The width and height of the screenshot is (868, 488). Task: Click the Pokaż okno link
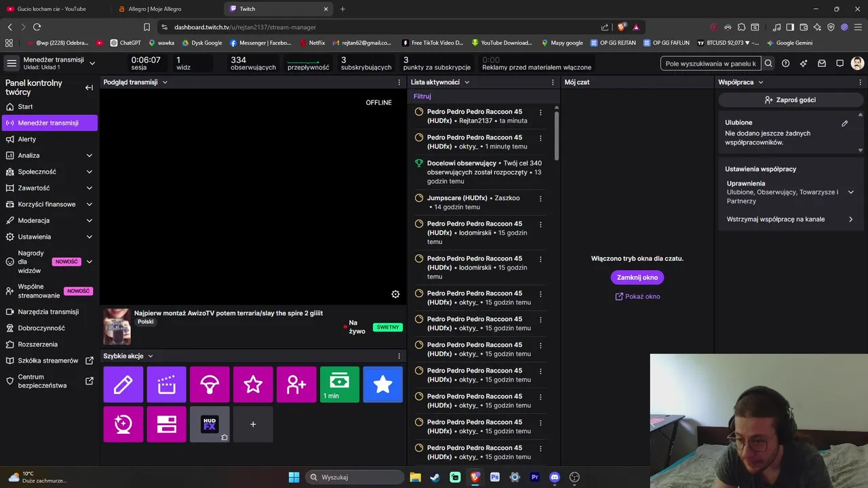click(x=637, y=296)
